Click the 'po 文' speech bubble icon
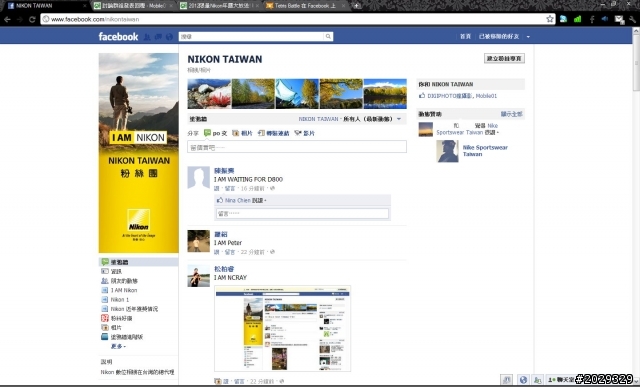The width and height of the screenshot is (640, 387). click(207, 133)
